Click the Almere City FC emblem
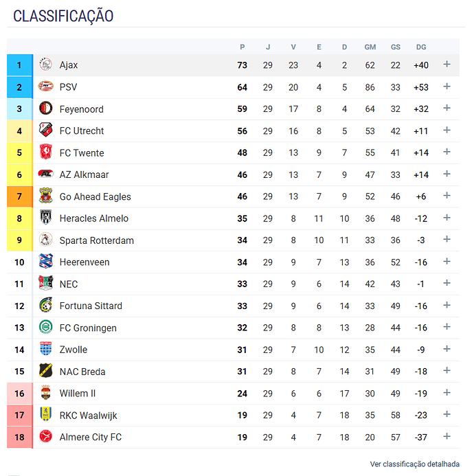The image size is (474, 476). 46,437
